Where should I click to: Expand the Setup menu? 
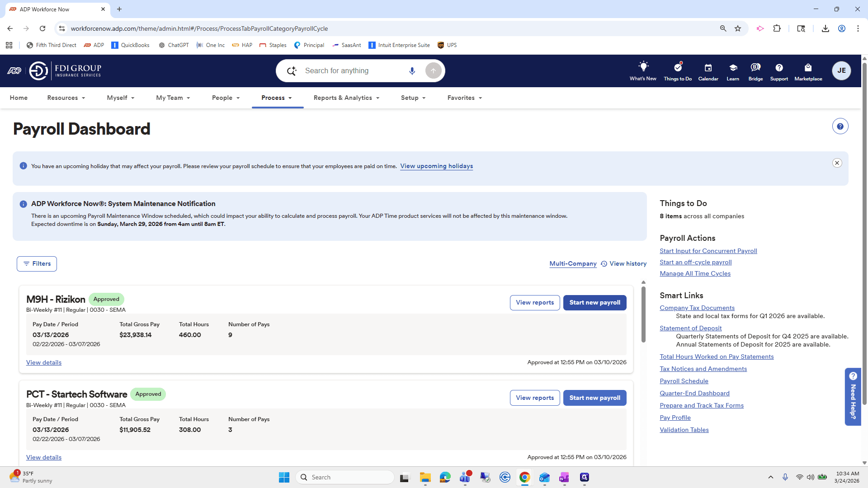pyautogui.click(x=413, y=98)
